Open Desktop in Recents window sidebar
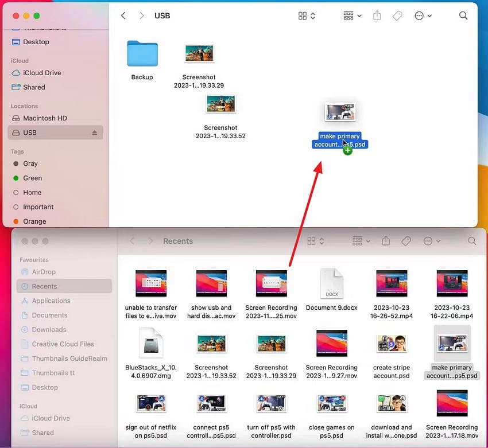This screenshot has height=448, width=488. (64, 387)
